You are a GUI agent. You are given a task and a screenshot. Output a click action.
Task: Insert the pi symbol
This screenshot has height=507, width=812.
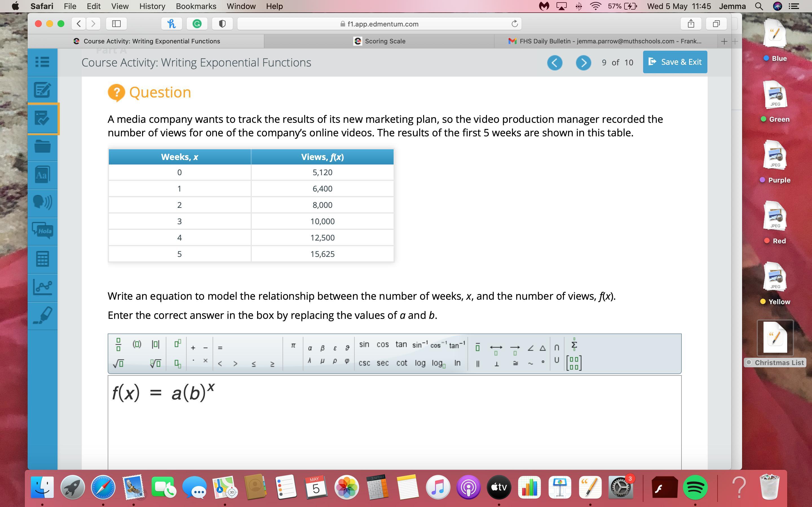293,345
